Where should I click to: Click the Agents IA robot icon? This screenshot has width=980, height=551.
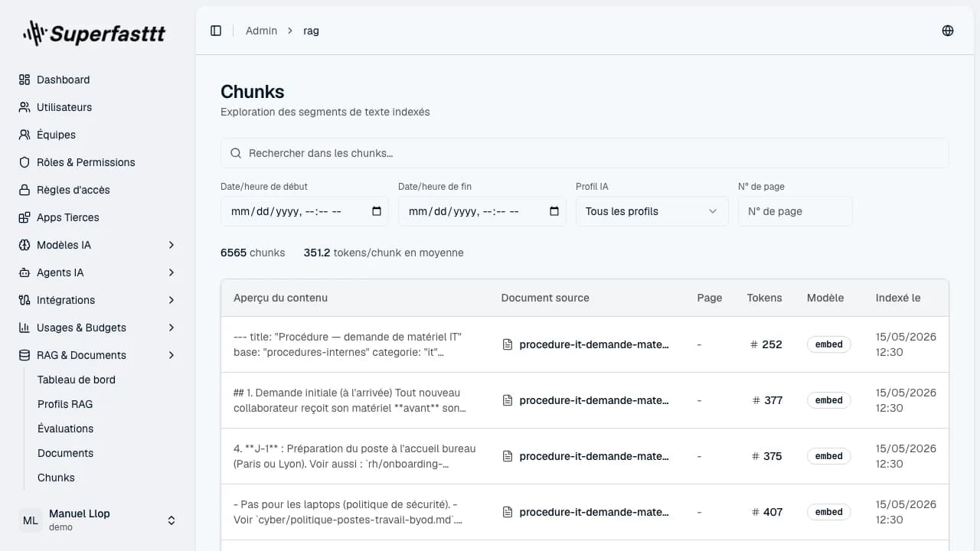(x=24, y=272)
